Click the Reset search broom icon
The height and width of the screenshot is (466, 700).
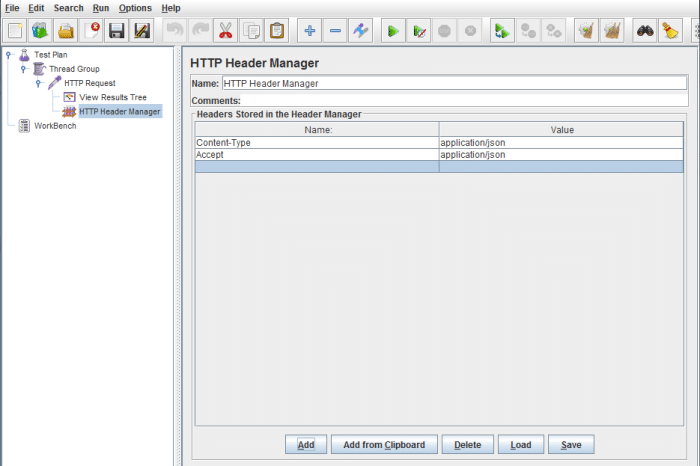[670, 31]
